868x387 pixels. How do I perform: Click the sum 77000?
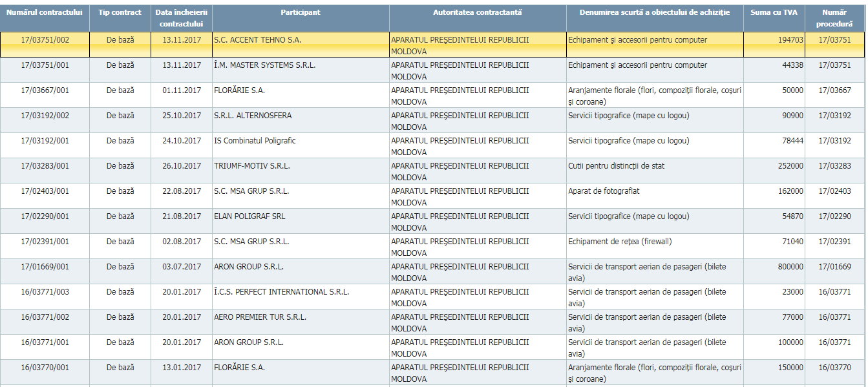coord(793,317)
